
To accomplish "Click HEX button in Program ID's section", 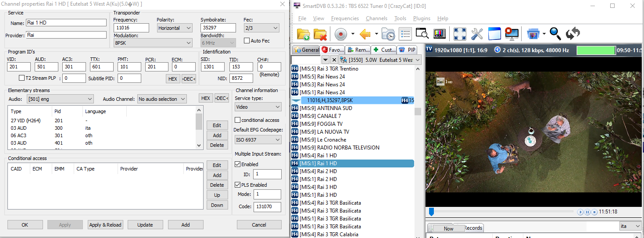I will pyautogui.click(x=173, y=78).
